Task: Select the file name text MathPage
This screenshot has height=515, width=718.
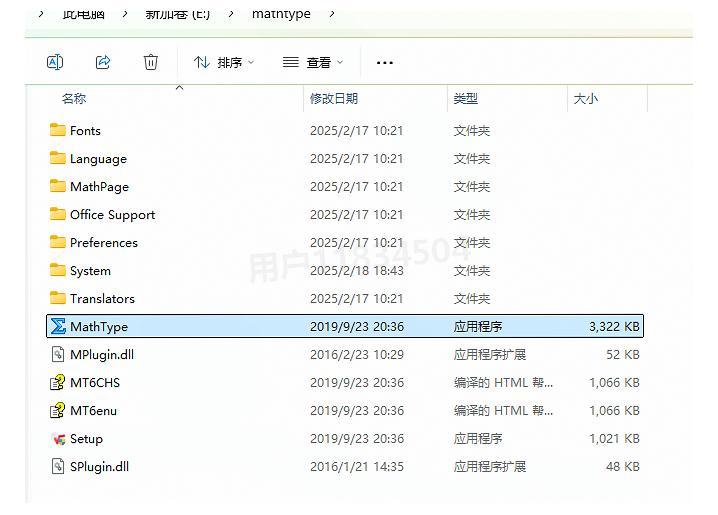Action: point(99,187)
